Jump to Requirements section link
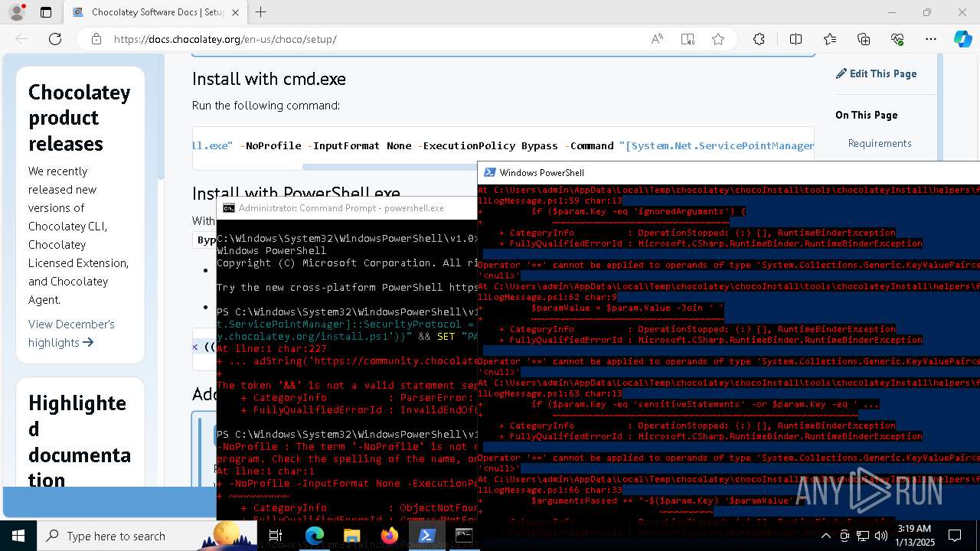Screen dimensions: 980x551 click(880, 143)
